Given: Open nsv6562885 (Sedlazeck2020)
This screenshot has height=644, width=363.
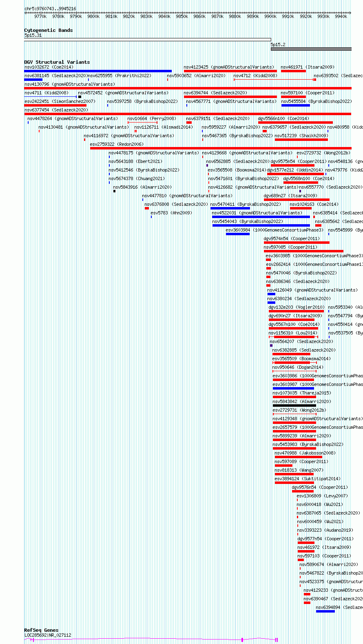Looking at the screenshot, I should coord(238,161).
